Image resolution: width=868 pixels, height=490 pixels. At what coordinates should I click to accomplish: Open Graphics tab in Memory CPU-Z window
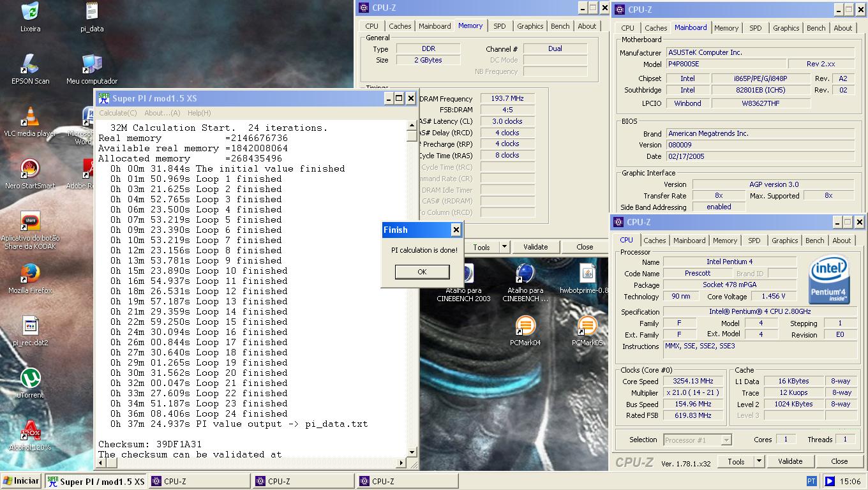click(530, 26)
